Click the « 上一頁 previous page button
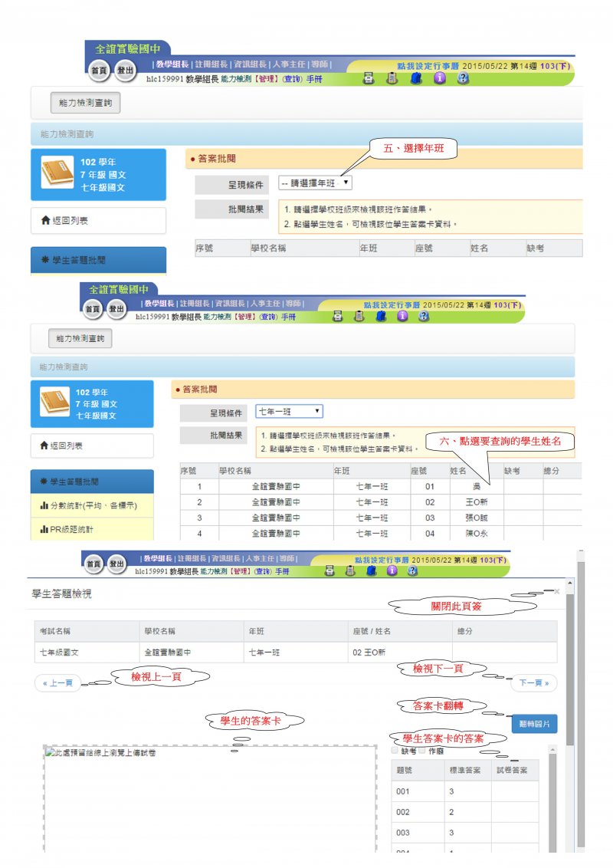The height and width of the screenshot is (868, 613). (57, 682)
